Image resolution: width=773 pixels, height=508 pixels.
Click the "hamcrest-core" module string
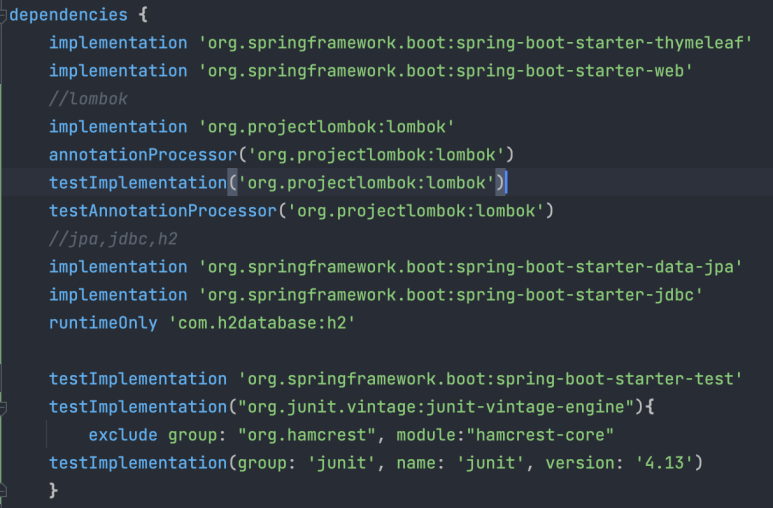(540, 435)
